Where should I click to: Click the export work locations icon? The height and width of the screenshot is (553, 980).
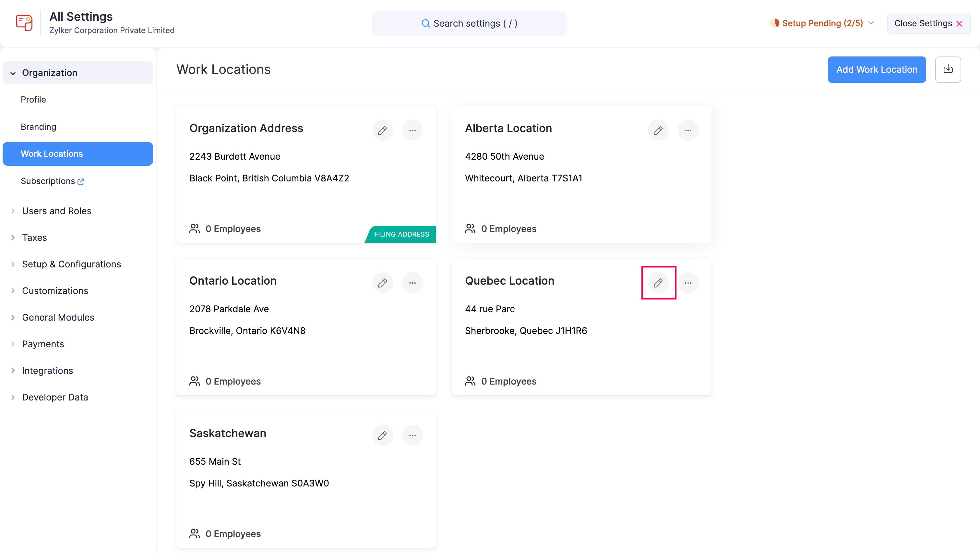click(949, 69)
